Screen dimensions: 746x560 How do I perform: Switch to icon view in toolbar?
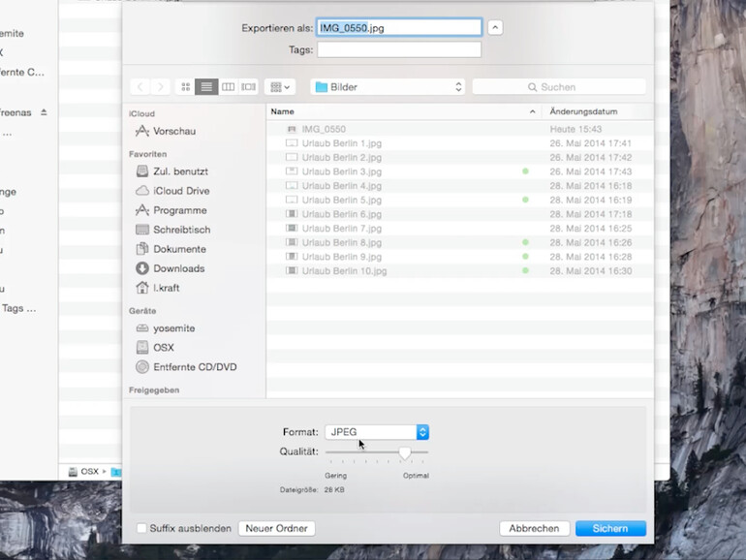click(x=185, y=87)
